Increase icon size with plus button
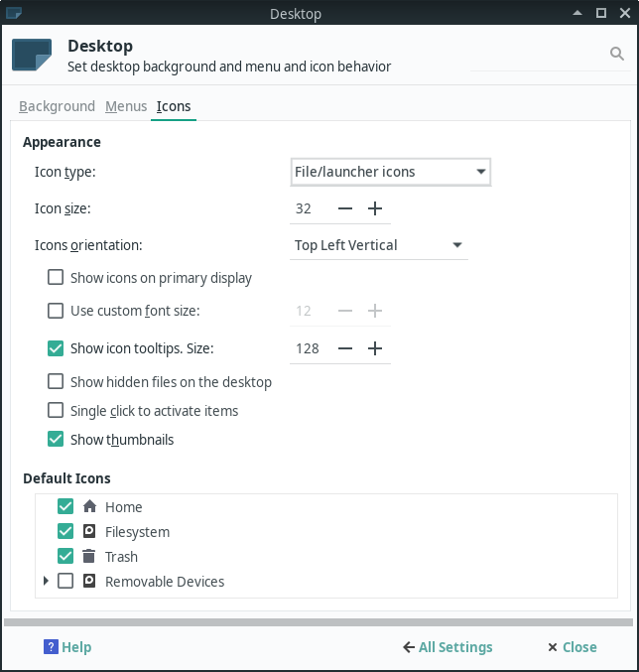Viewport: 639px width, 672px height. point(375,208)
